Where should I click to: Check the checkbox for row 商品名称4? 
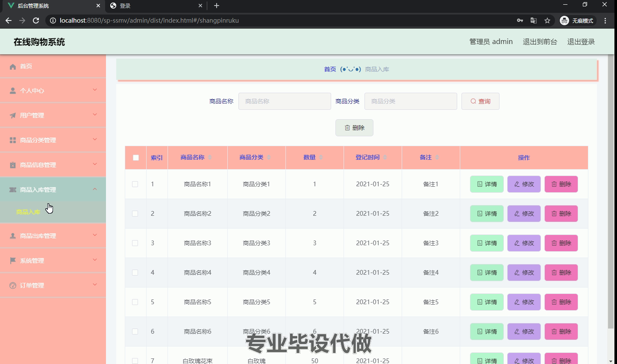click(135, 273)
